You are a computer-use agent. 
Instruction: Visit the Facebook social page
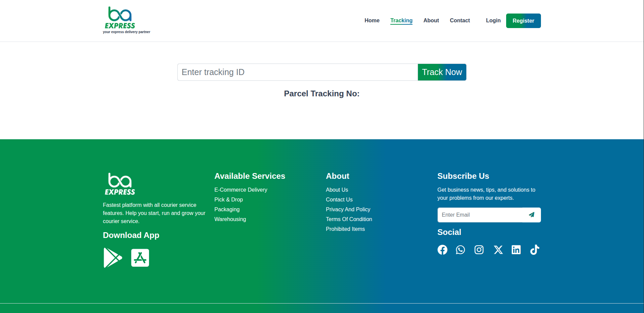[442, 250]
